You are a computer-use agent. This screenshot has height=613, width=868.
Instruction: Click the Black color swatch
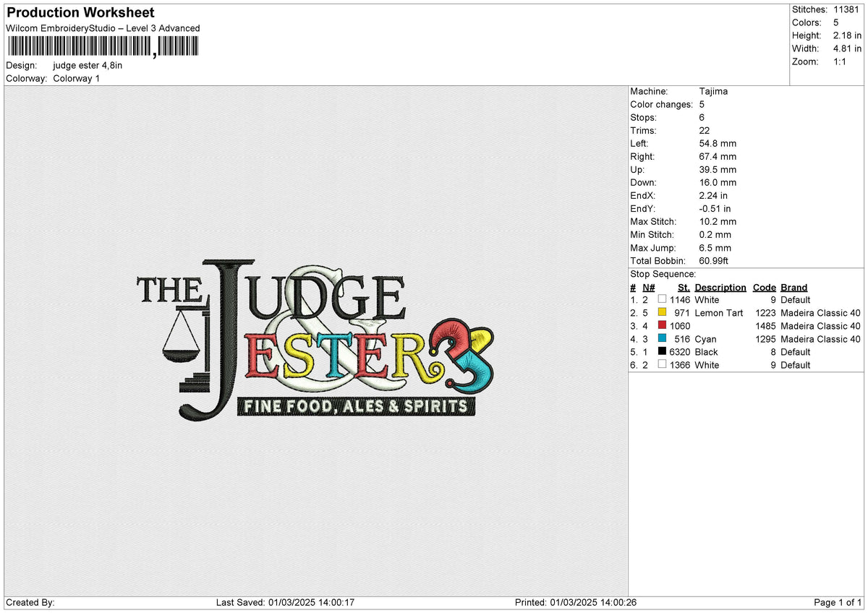tap(662, 351)
